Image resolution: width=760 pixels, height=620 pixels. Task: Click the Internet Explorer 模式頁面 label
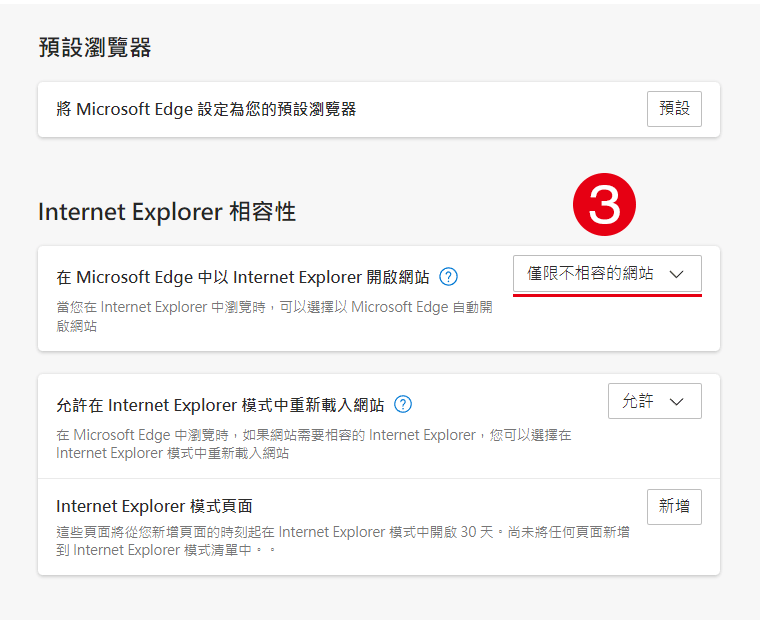pos(154,506)
